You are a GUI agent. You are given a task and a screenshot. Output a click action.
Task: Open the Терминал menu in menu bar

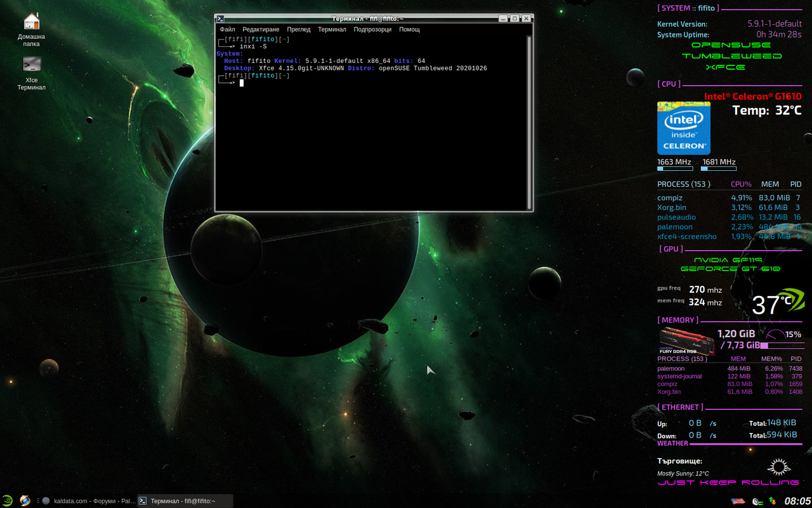point(332,29)
